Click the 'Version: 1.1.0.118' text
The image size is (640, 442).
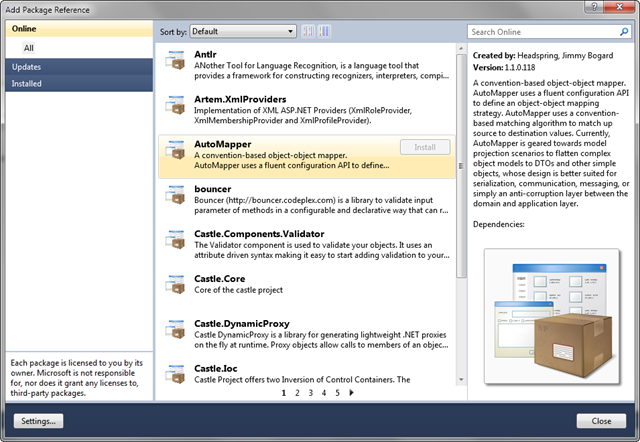pos(504,67)
